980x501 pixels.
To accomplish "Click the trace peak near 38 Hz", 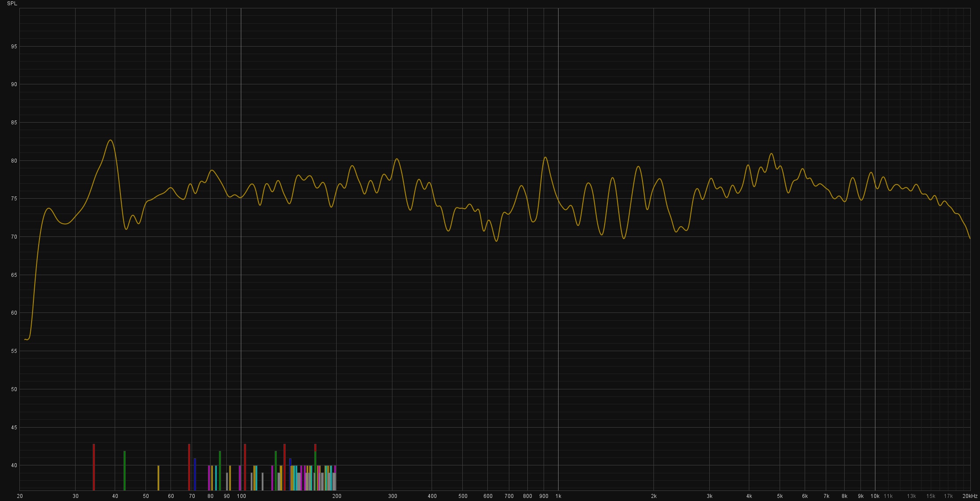I will coord(110,140).
